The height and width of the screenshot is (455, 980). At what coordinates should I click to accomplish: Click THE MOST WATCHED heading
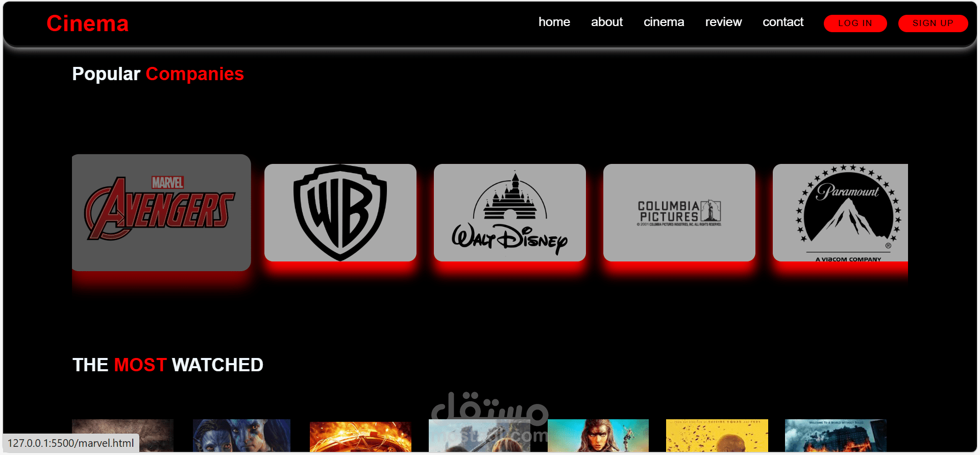168,365
